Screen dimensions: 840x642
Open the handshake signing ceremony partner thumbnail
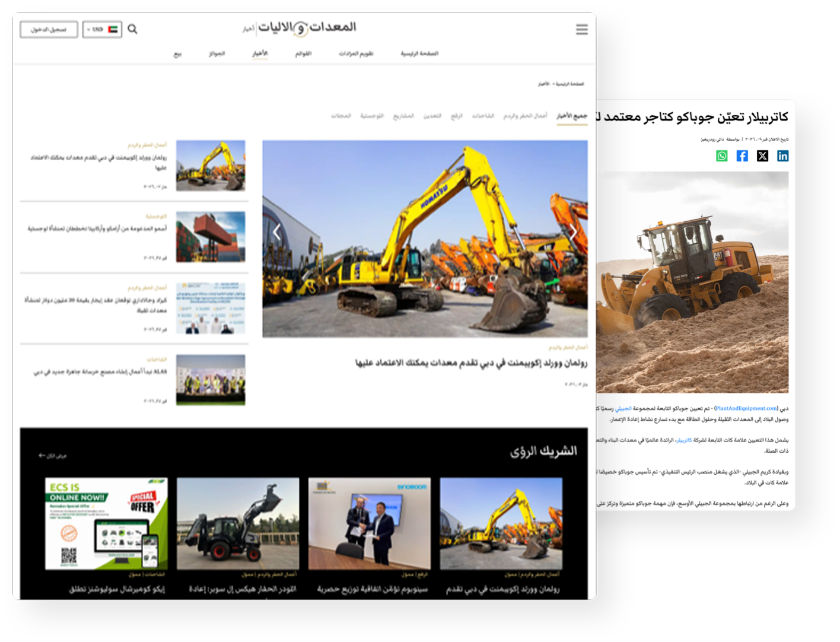(x=369, y=523)
